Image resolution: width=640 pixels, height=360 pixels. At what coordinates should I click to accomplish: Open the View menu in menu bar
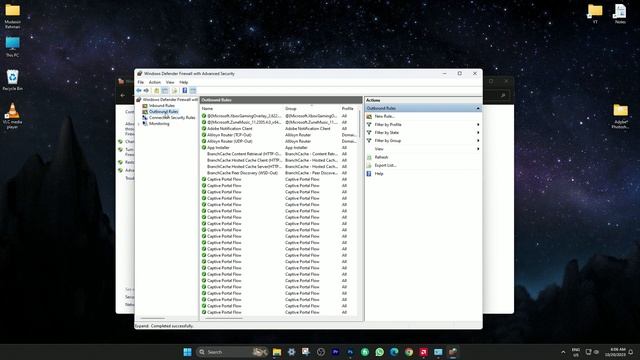[x=170, y=82]
